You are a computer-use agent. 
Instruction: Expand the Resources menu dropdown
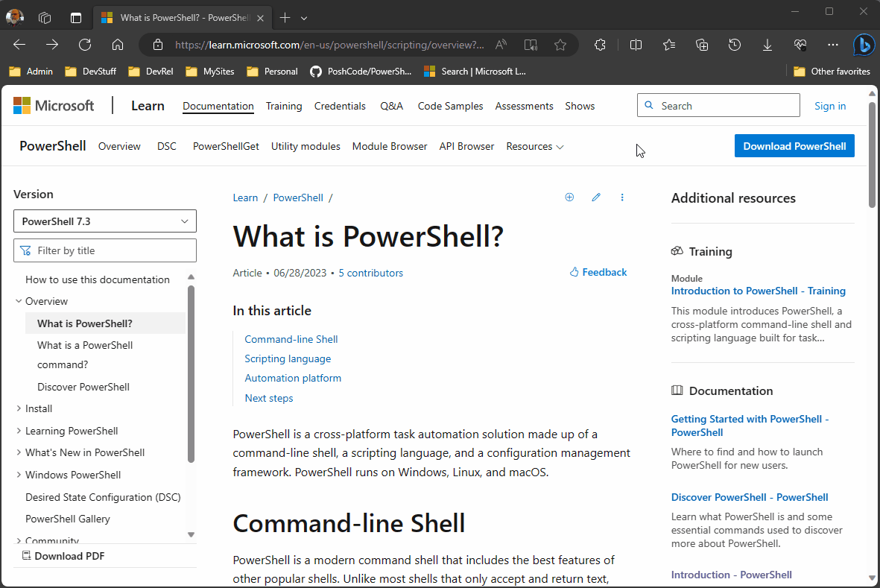click(x=534, y=147)
